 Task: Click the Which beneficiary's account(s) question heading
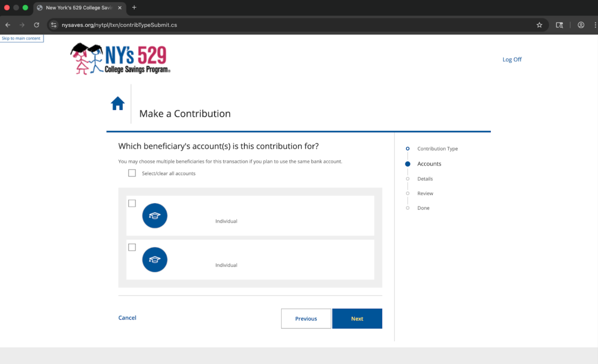218,146
